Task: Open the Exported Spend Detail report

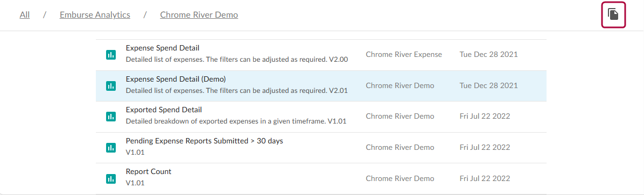Action: (x=164, y=110)
